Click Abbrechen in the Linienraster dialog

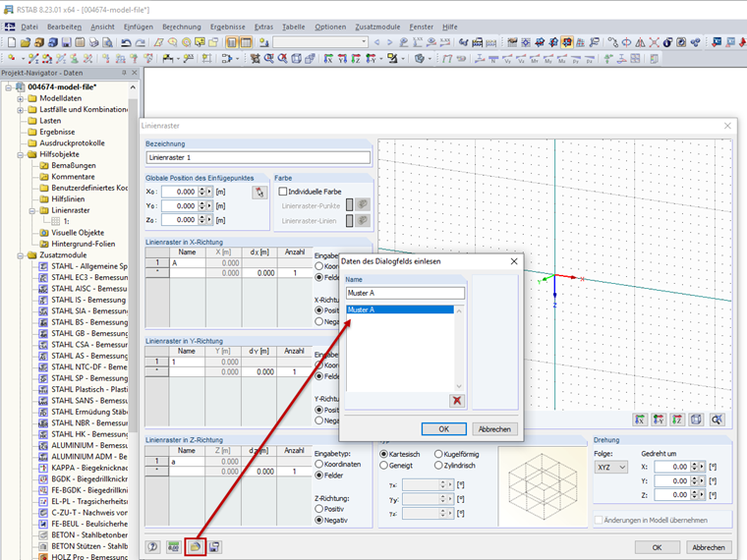pyautogui.click(x=708, y=547)
